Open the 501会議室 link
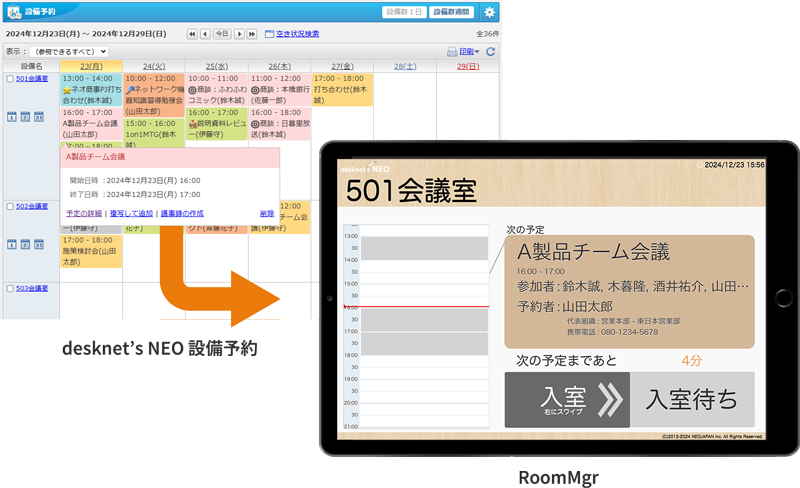 pos(32,79)
